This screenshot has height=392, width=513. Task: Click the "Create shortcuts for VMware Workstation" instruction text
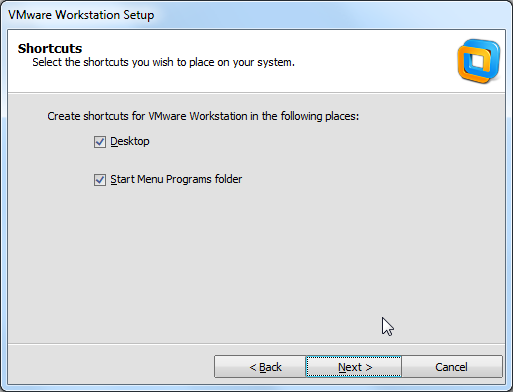[203, 116]
